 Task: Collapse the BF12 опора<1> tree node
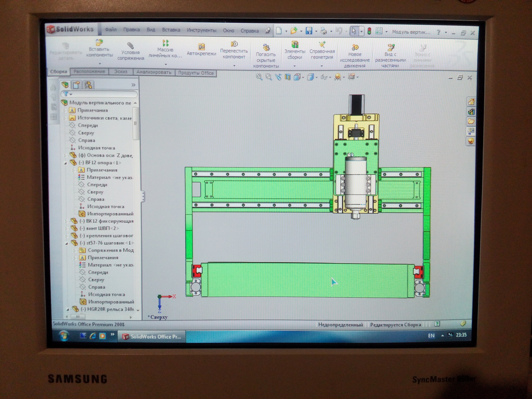66,163
